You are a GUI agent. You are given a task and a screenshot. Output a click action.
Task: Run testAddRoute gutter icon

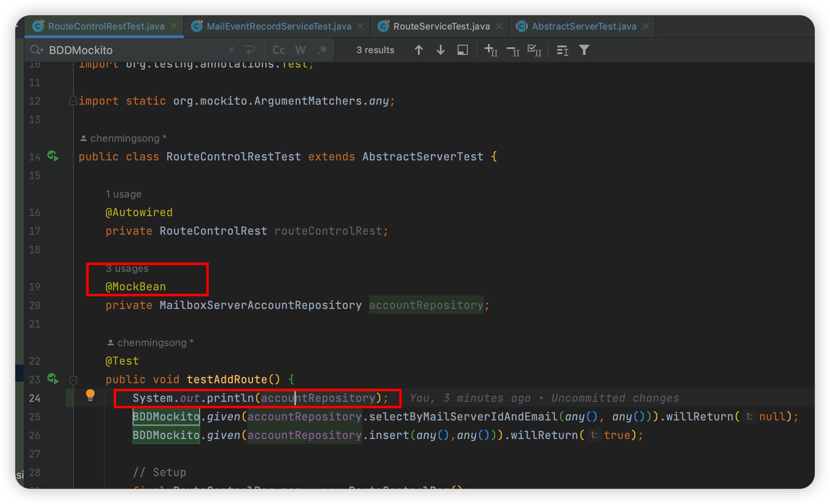pyautogui.click(x=53, y=379)
